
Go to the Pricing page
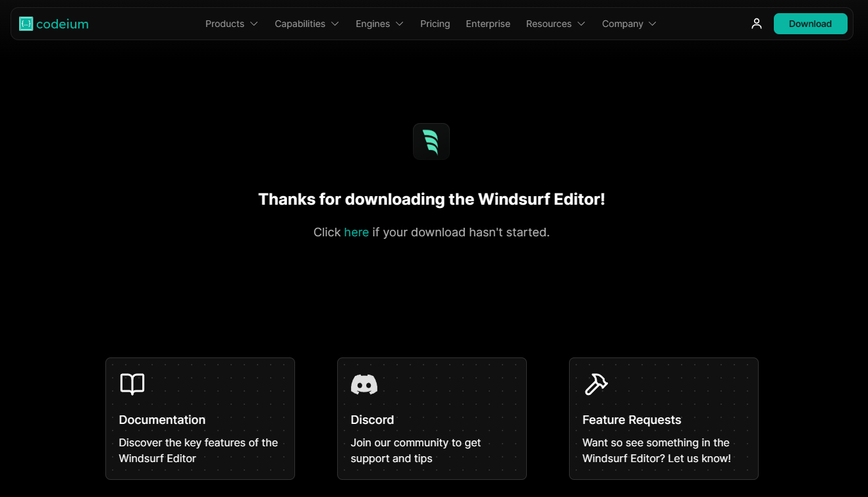435,24
